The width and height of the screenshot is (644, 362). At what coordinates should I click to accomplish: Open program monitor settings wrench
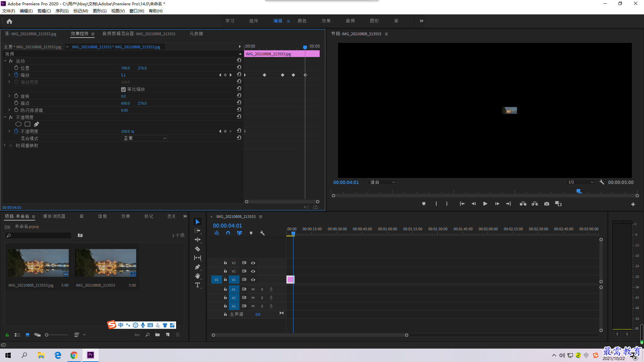(x=602, y=182)
